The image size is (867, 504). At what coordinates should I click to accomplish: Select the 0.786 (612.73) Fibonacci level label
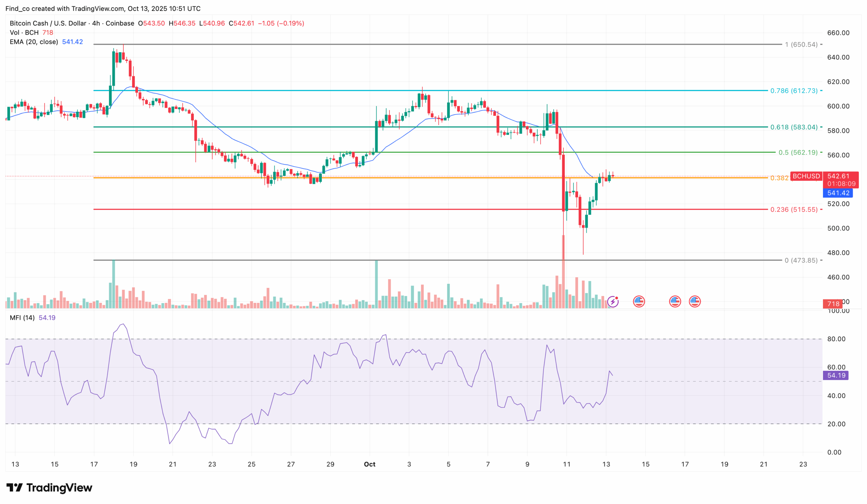[794, 91]
